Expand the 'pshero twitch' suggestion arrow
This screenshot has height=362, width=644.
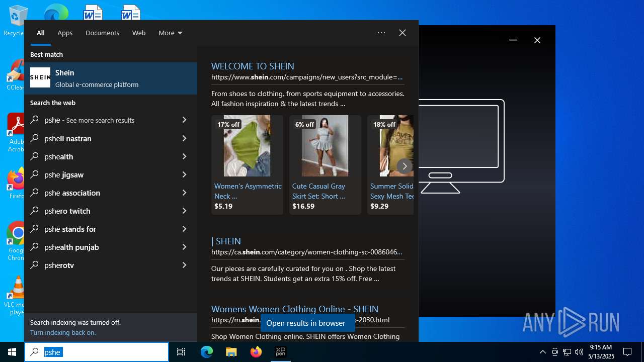184,211
